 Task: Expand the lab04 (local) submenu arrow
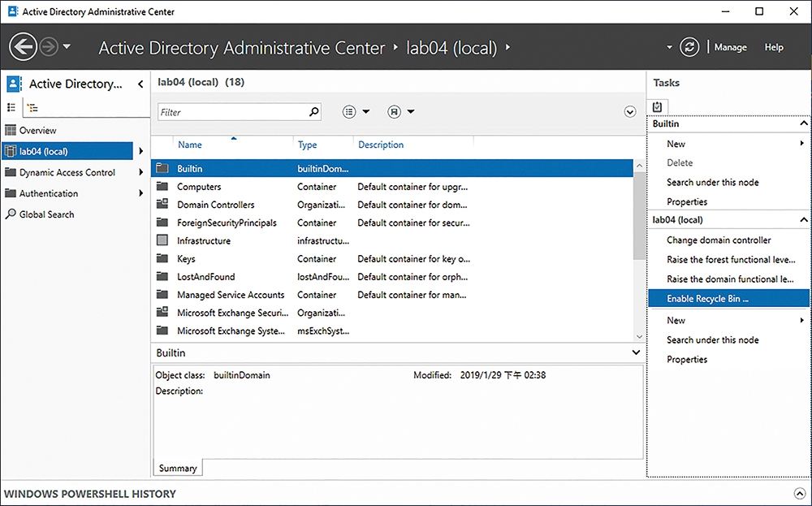pyautogui.click(x=140, y=151)
